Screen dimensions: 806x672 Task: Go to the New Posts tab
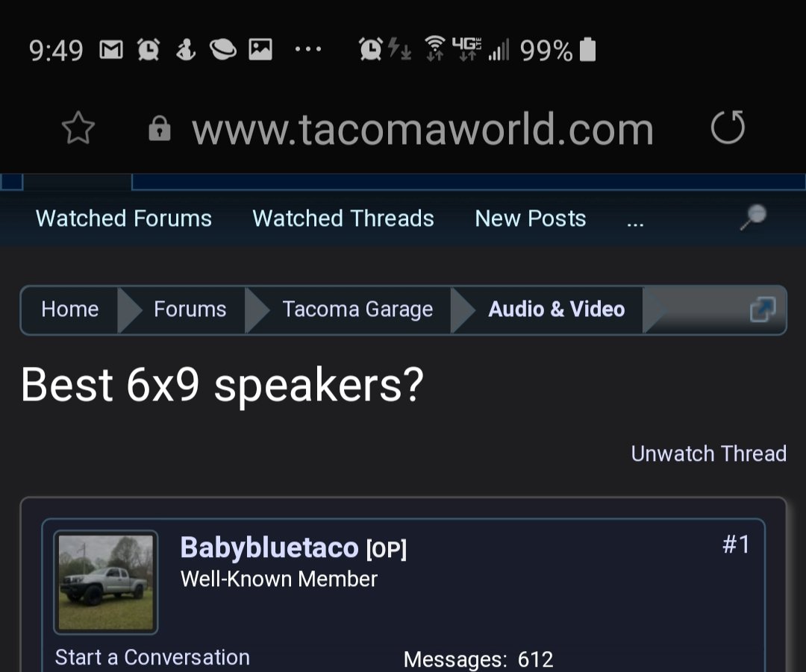click(531, 219)
